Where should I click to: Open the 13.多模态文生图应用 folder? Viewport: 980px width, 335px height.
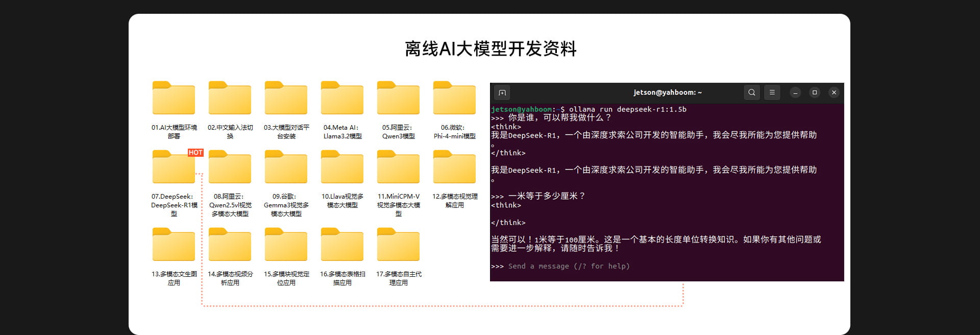(174, 245)
